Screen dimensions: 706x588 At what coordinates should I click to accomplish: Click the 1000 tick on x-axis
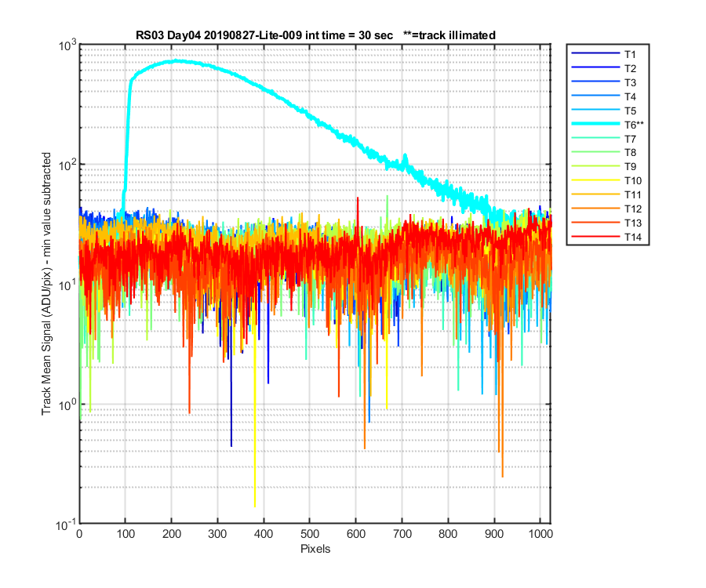[x=540, y=534]
